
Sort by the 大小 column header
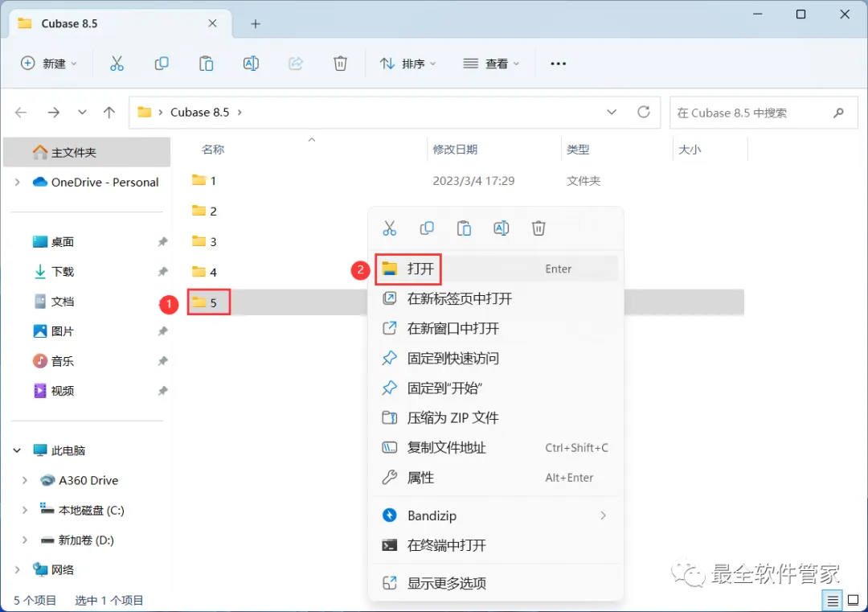pos(690,150)
